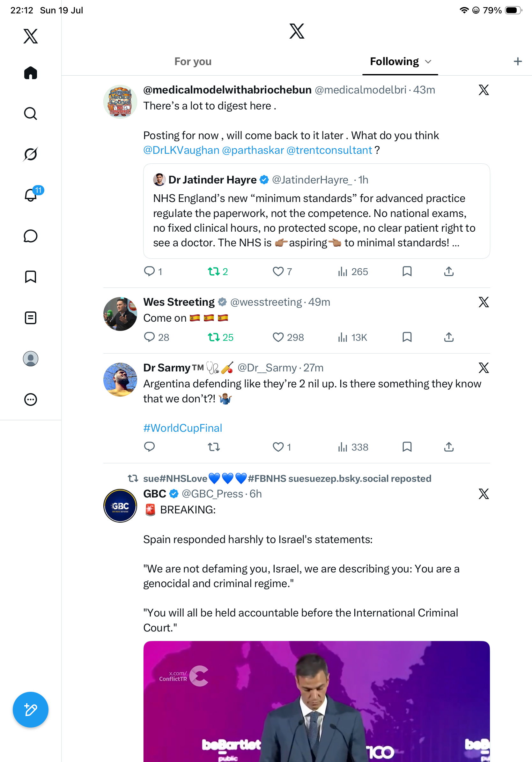532x762 pixels.
Task: Open the More circle icon in the sidebar
Action: tap(31, 399)
